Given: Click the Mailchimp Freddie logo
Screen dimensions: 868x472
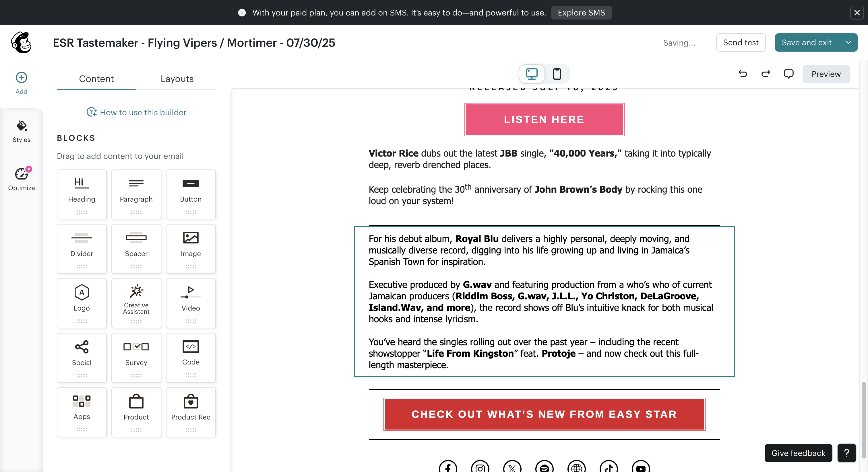Looking at the screenshot, I should coord(21,43).
